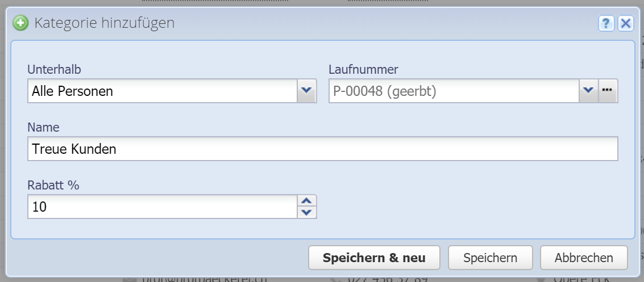Click the Name field containing Treue Kunden

click(x=322, y=149)
